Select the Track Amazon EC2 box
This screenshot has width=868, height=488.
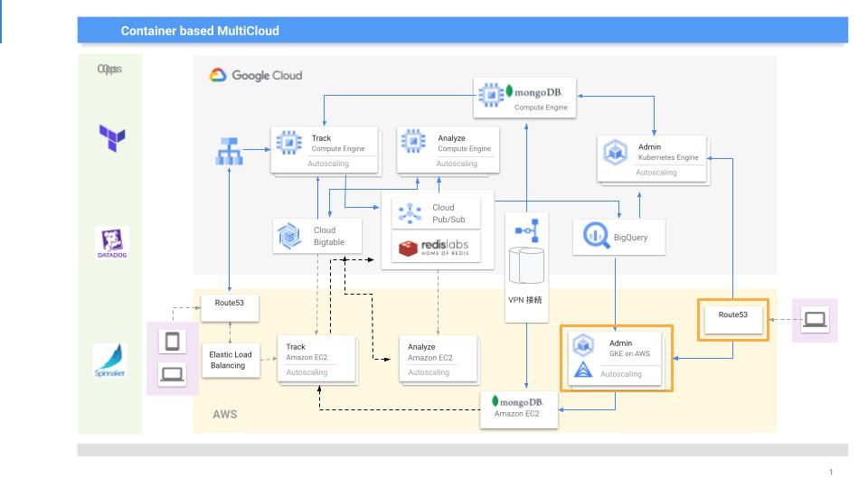(x=317, y=359)
